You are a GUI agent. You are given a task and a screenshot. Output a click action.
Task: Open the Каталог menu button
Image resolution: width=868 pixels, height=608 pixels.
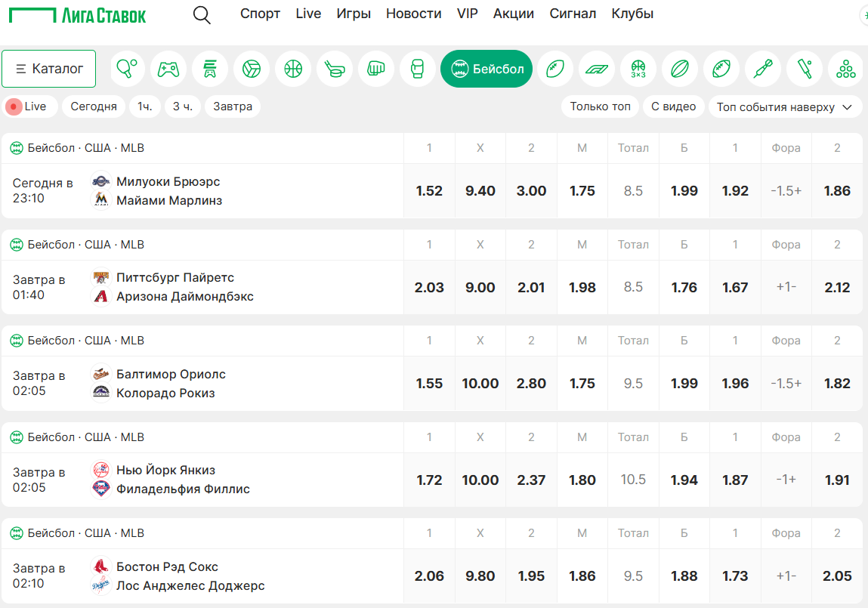[x=48, y=69]
